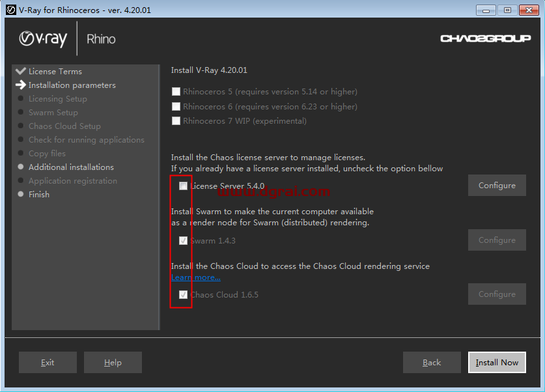Follow the Learn more link

[195, 277]
